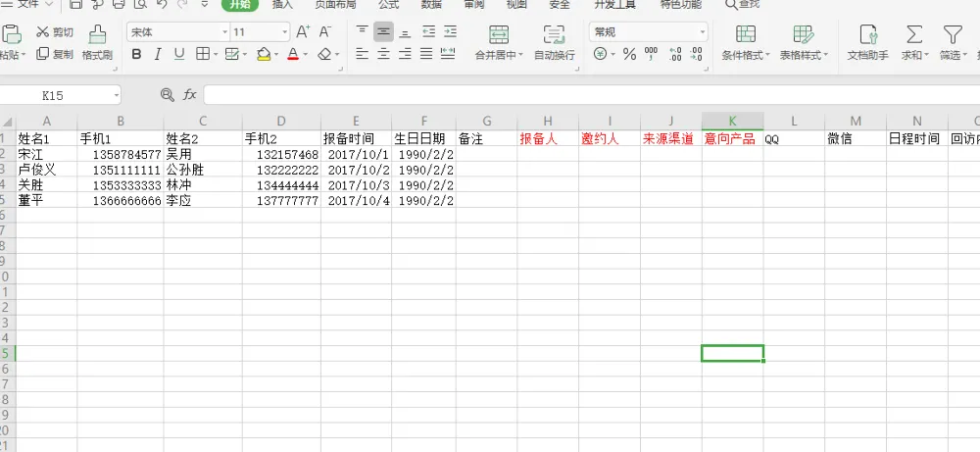This screenshot has height=452, width=980.
Task: Select the cell containing 宋江
Action: 44,155
